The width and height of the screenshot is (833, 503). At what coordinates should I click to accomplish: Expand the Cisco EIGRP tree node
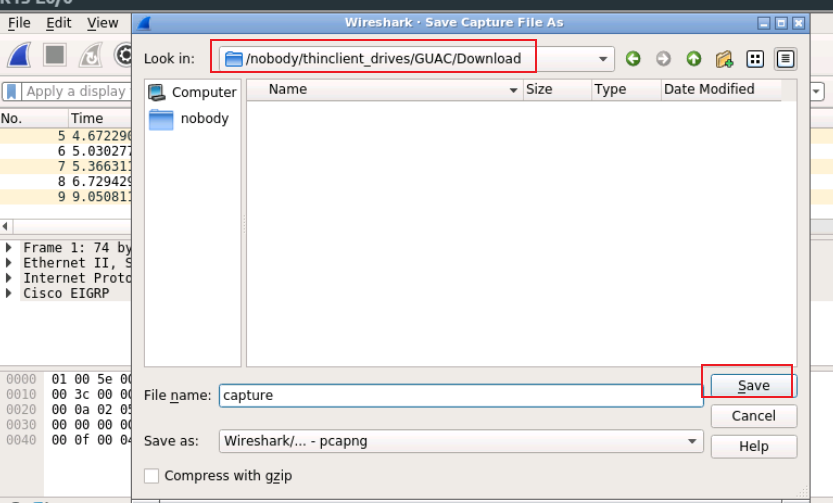pyautogui.click(x=10, y=293)
